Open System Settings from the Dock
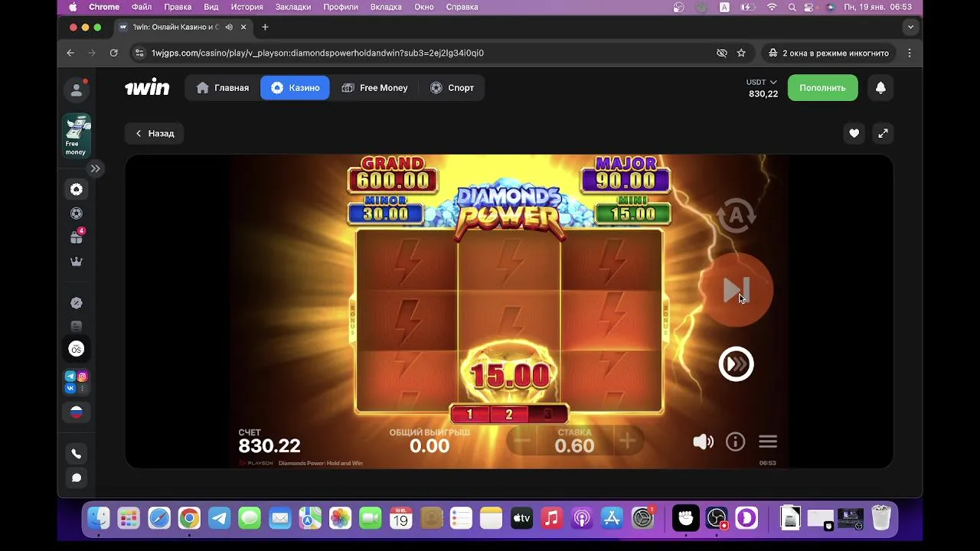 (642, 518)
